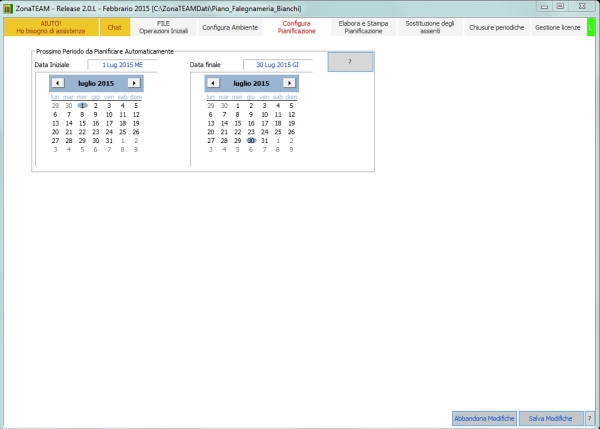Open Sostituzione degli assenti tab

coord(430,27)
